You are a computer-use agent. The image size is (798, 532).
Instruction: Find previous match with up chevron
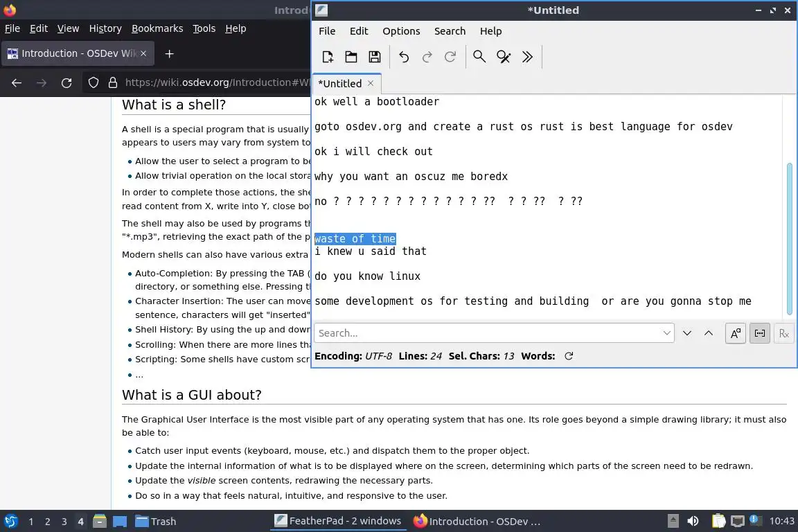tap(709, 333)
